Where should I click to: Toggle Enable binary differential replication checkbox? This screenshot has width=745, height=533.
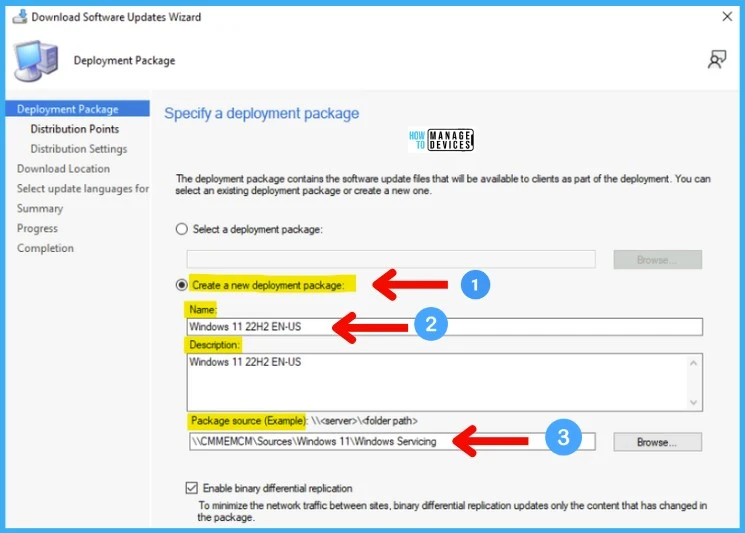[191, 488]
